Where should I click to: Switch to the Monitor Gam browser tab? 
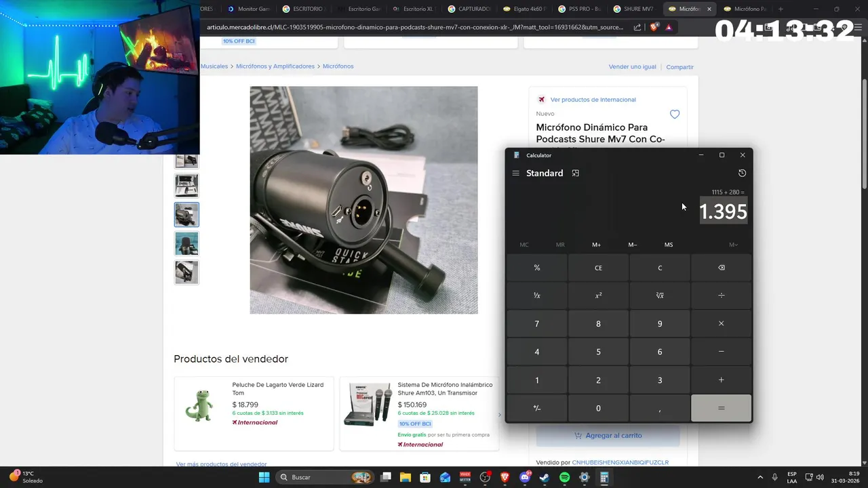coord(248,9)
